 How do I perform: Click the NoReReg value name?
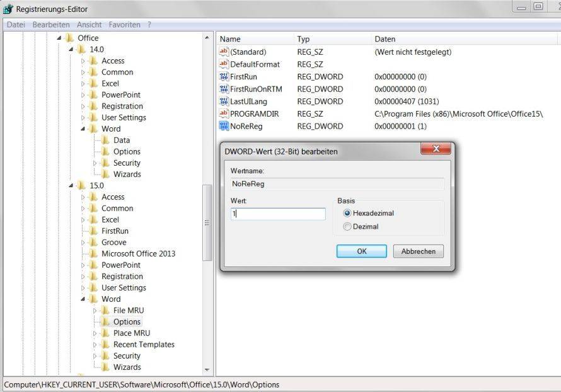[246, 126]
